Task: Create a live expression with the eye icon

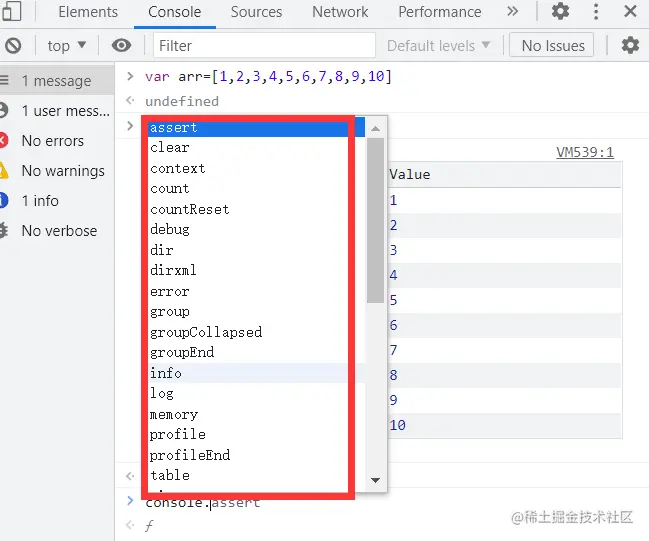Action: tap(121, 46)
